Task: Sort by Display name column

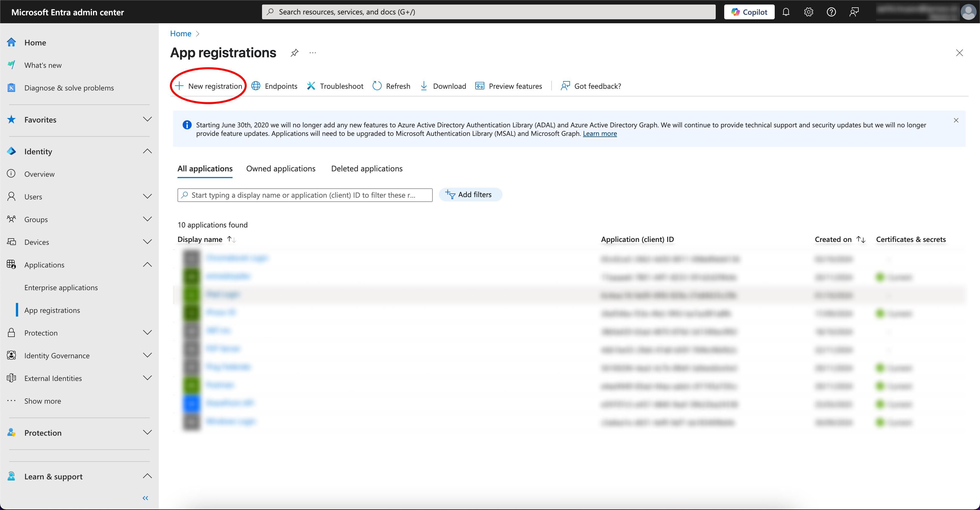Action: click(x=207, y=239)
